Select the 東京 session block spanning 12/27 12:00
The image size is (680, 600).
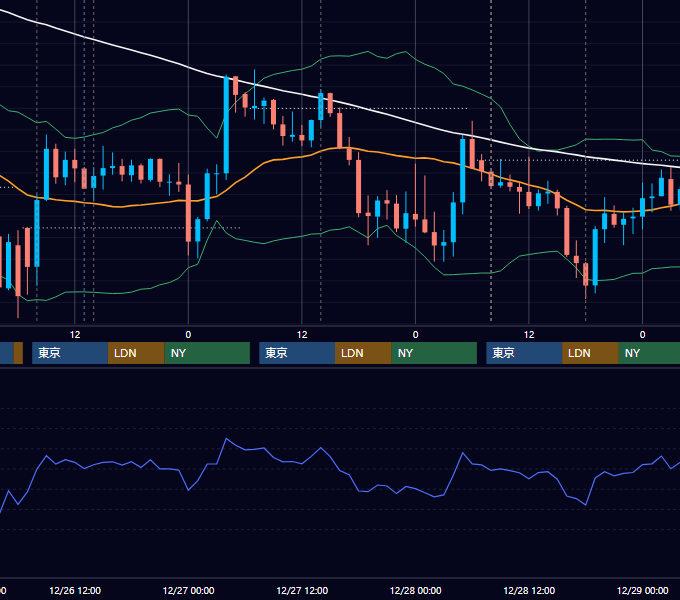pos(297,353)
